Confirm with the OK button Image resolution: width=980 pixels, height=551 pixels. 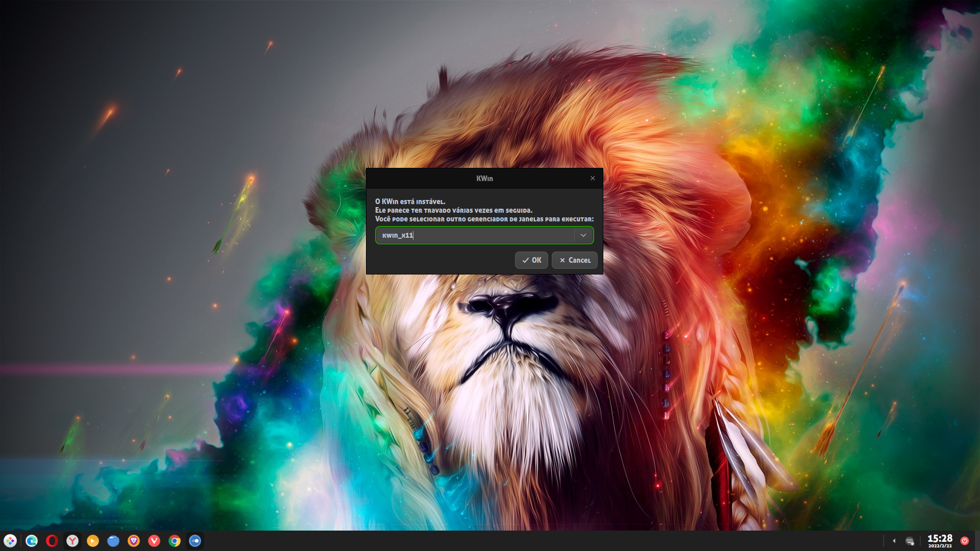531,260
